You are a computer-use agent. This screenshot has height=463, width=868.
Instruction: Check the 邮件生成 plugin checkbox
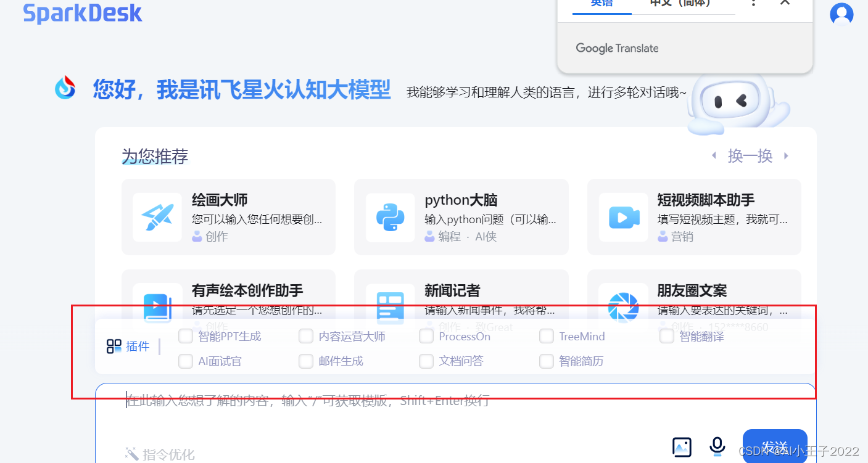coord(306,361)
